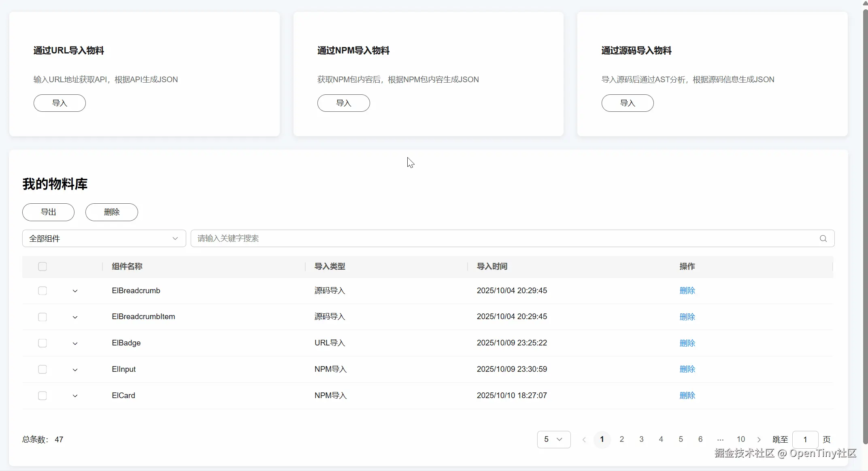Select all rows with header checkbox
Screen dimensions: 868x471
pos(43,266)
